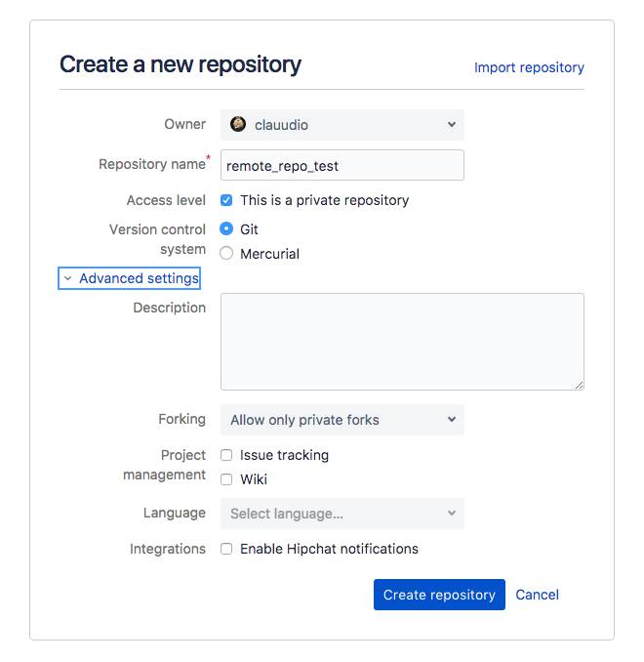The height and width of the screenshot is (662, 644).
Task: Select the Mercurial radio button
Action: (x=226, y=254)
